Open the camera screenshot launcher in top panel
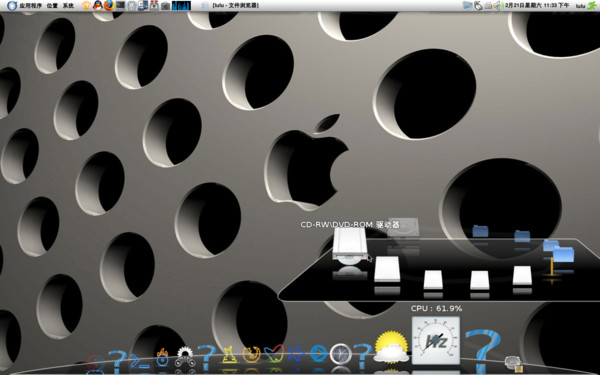Image resolution: width=600 pixels, height=375 pixels. (165, 6)
